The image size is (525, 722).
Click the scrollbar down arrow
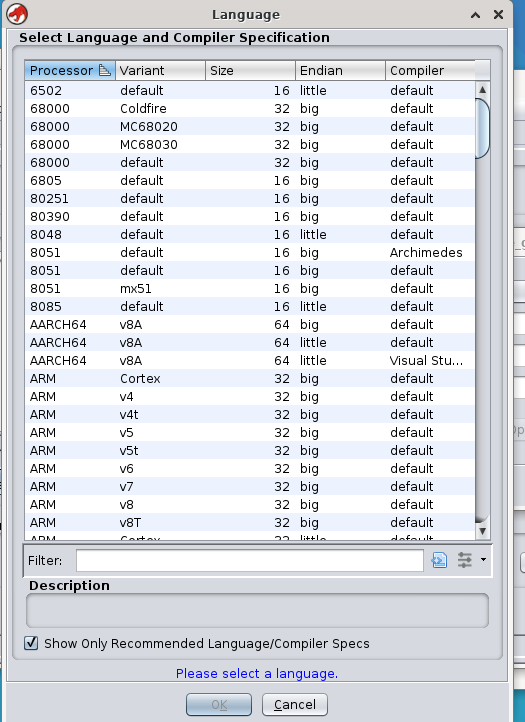pyautogui.click(x=482, y=531)
